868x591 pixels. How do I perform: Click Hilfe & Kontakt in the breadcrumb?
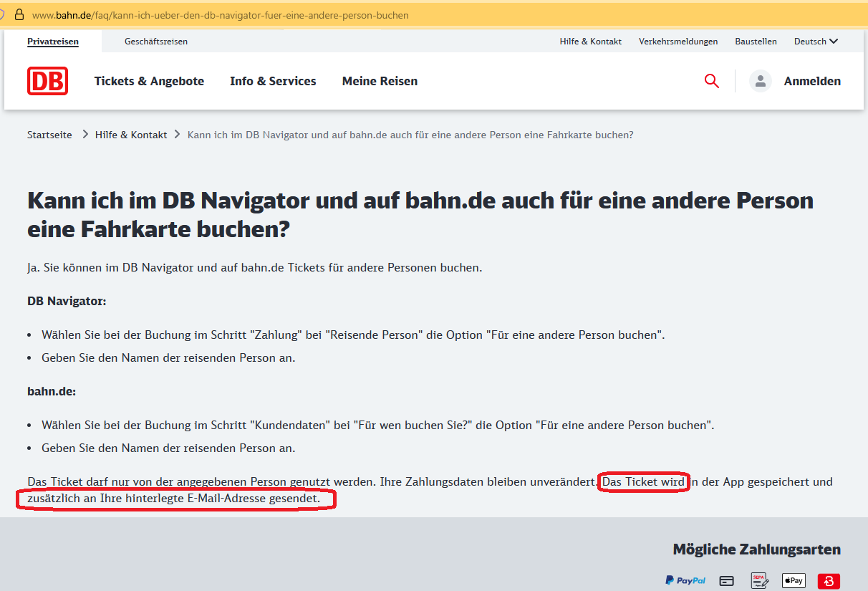(x=131, y=135)
